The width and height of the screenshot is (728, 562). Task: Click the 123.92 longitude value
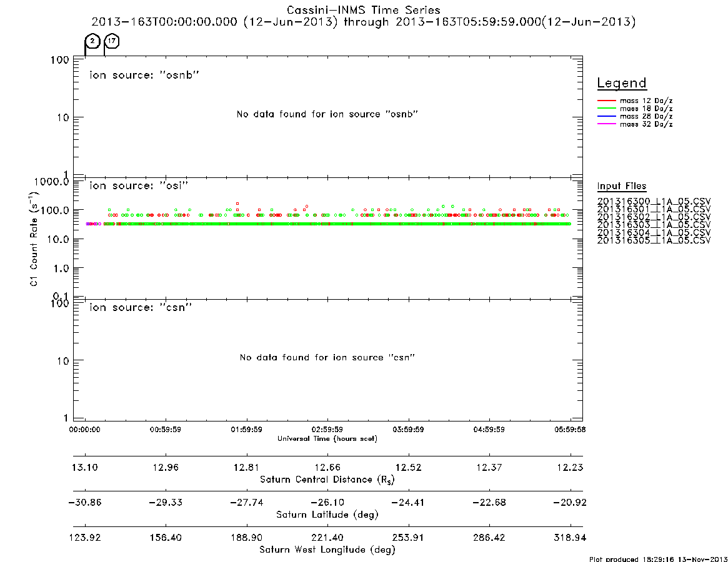click(84, 538)
